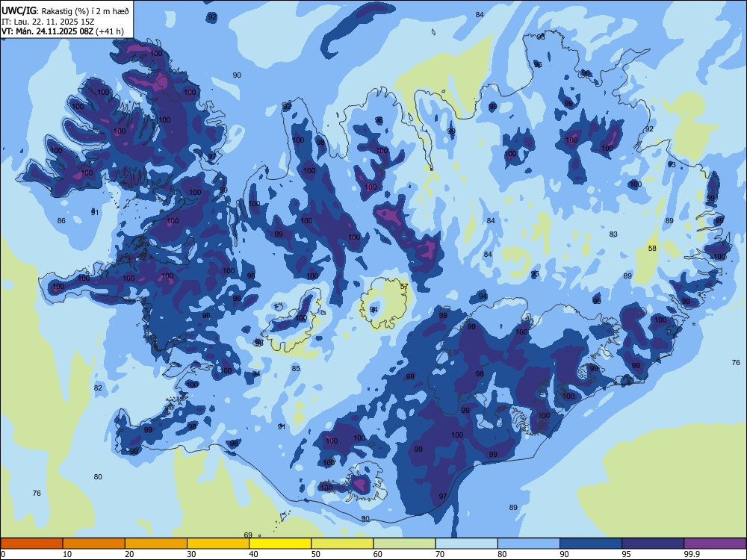The height and width of the screenshot is (560, 747).
Task: Select the 10–20 orange legend swatch
Action: click(x=94, y=544)
